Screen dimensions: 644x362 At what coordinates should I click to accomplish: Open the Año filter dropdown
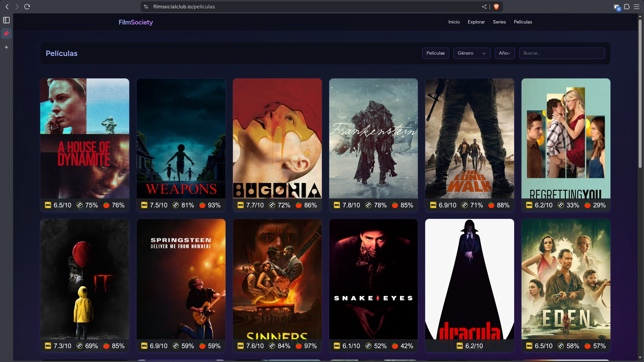pos(504,53)
